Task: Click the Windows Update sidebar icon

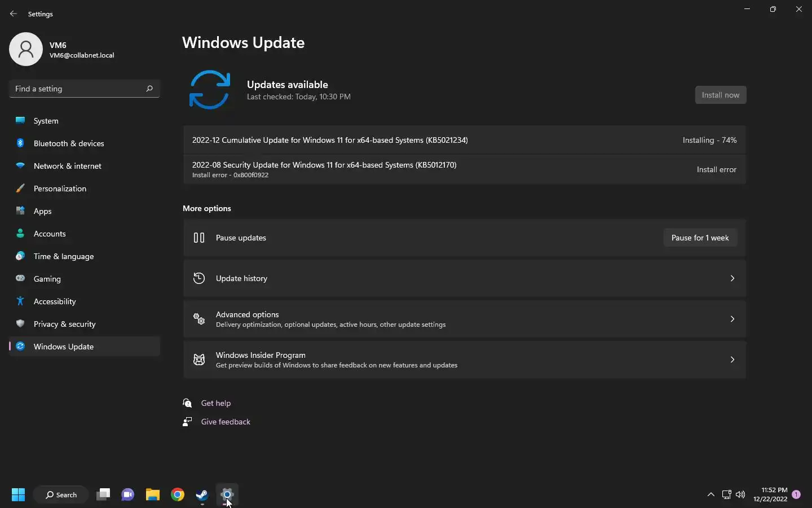Action: [x=20, y=347]
